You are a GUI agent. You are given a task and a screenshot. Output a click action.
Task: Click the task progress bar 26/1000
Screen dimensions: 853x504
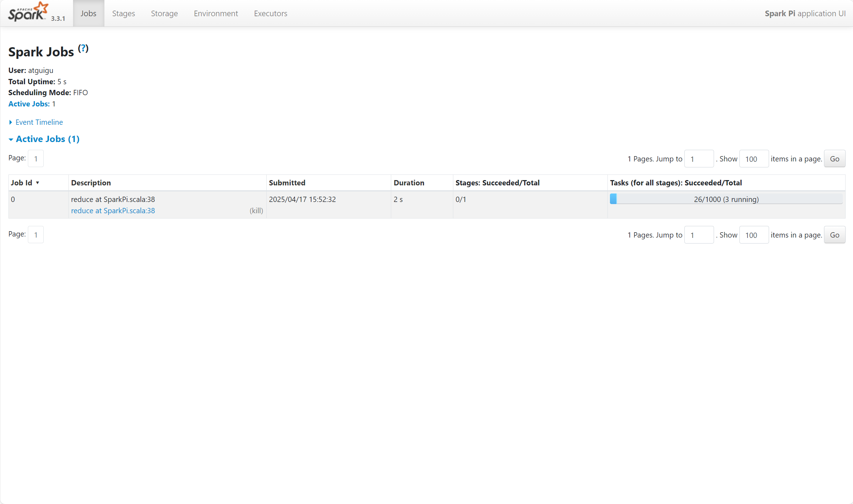(726, 199)
